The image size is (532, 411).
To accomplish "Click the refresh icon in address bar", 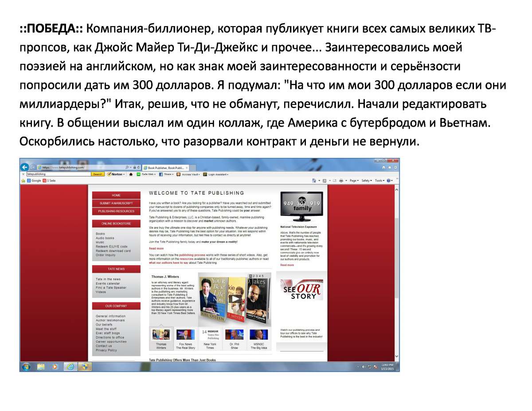I will click(140, 168).
